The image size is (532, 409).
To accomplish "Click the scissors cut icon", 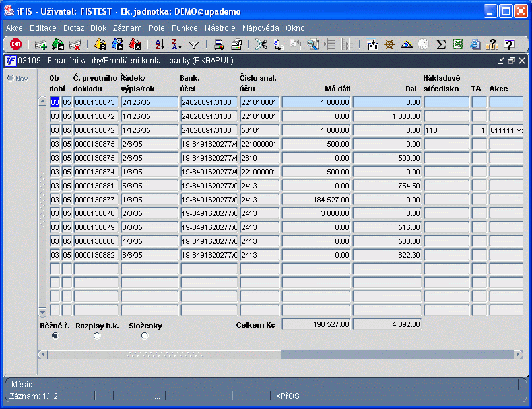I will [x=261, y=45].
